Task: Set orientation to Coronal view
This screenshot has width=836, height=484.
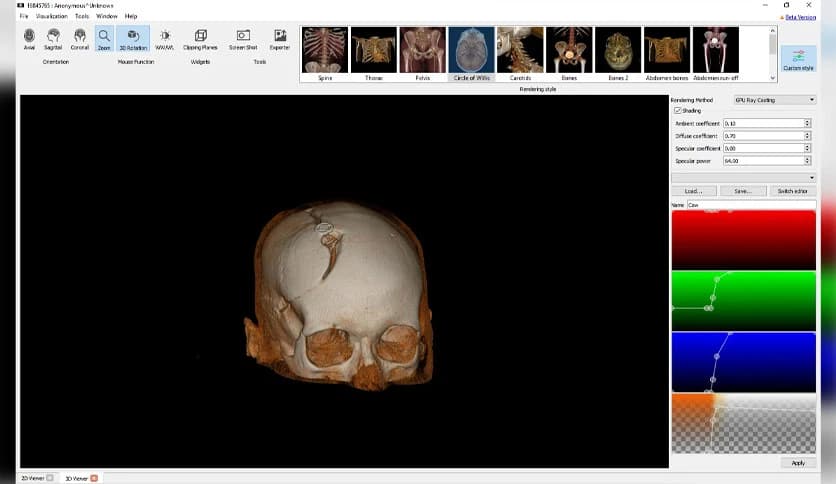Action: click(80, 39)
